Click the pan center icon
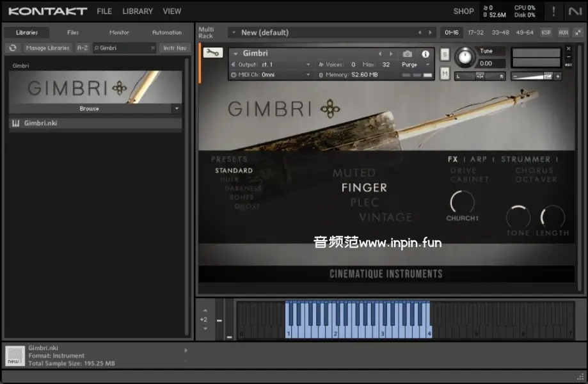Image resolution: width=588 pixels, height=384 pixels. pos(480,76)
